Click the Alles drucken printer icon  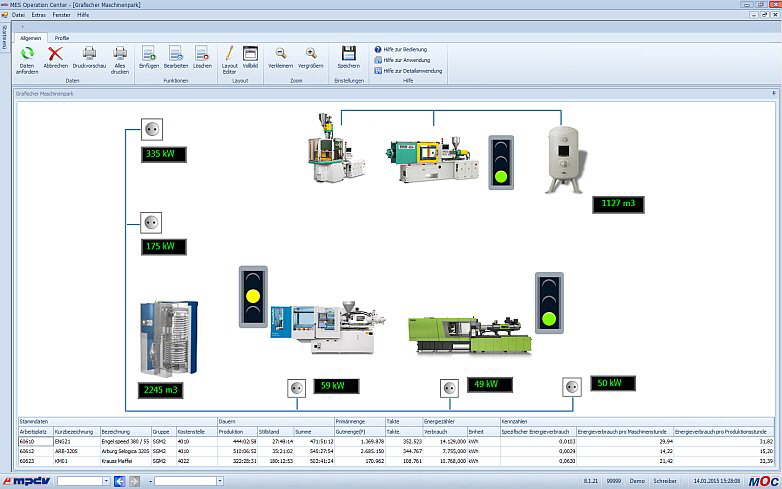click(120, 53)
